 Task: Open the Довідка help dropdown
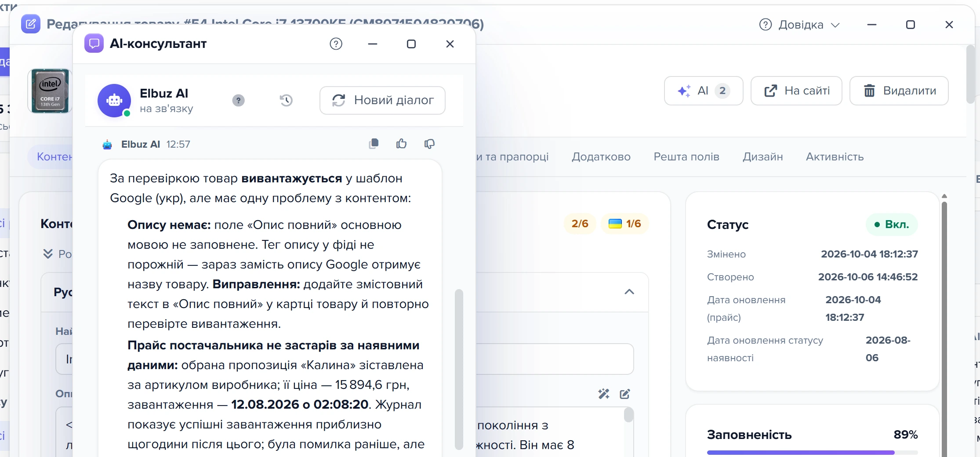pos(800,25)
